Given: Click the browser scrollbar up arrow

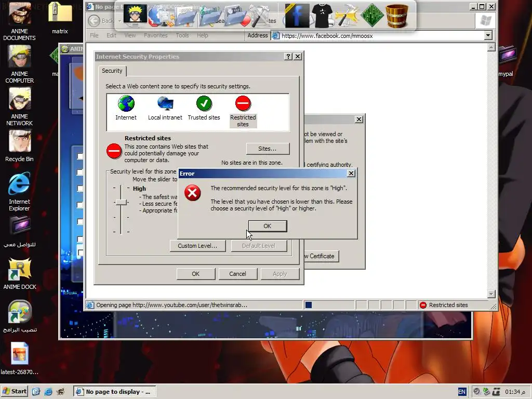Looking at the screenshot, I should (x=491, y=47).
